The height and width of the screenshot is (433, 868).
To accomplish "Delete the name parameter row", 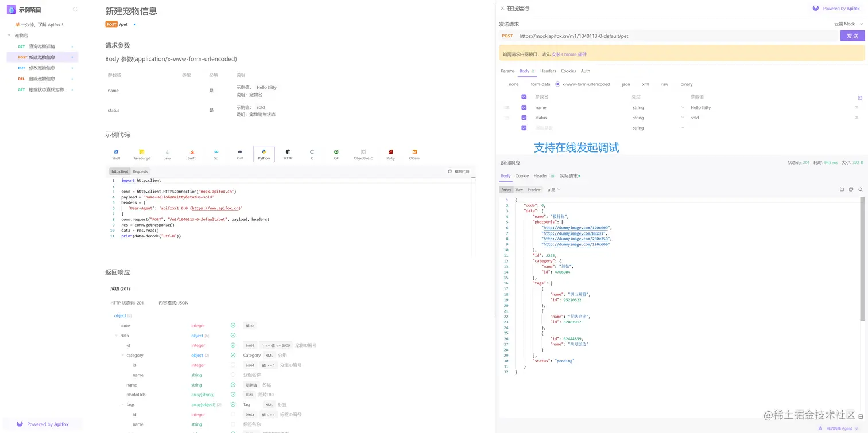I will (857, 107).
